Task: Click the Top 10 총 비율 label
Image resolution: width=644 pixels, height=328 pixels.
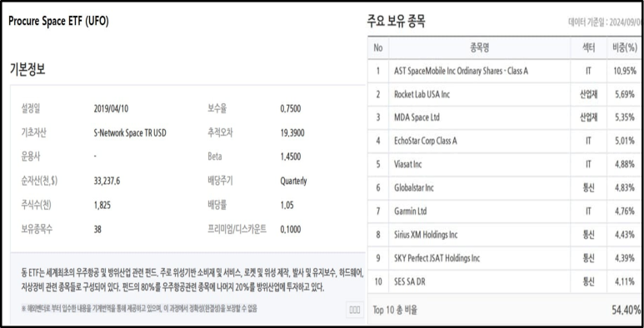Action: click(x=395, y=310)
